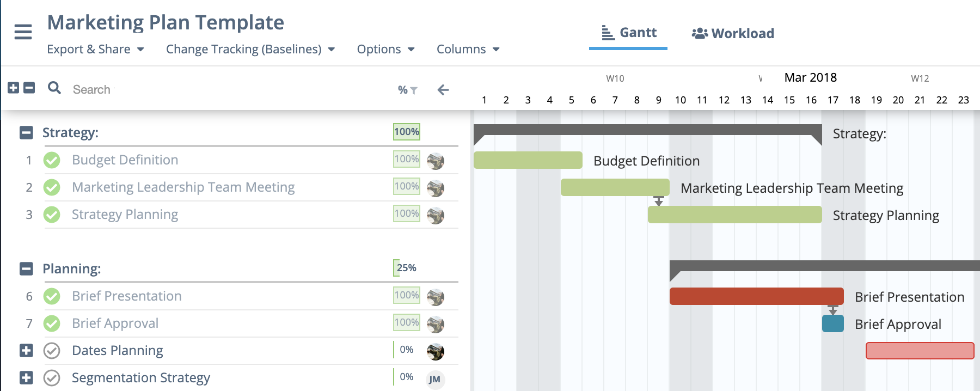Viewport: 980px width, 391px height.
Task: Open assignee avatar for Brief Presentation
Action: [436, 297]
